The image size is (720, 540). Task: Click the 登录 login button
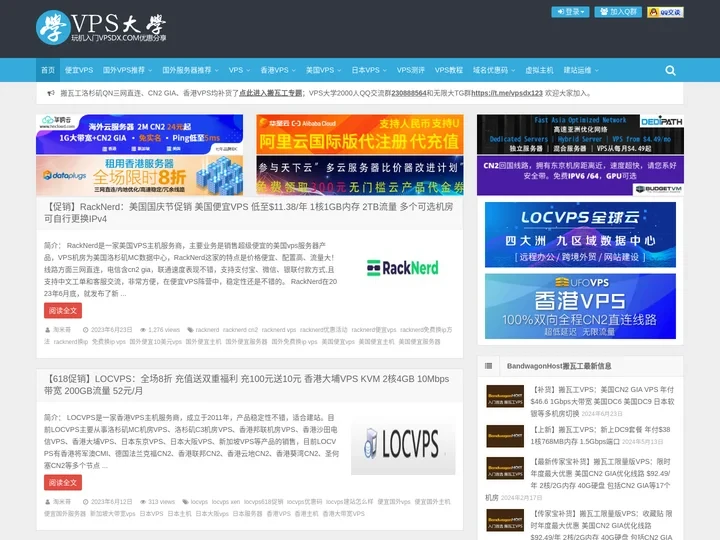(x=570, y=12)
